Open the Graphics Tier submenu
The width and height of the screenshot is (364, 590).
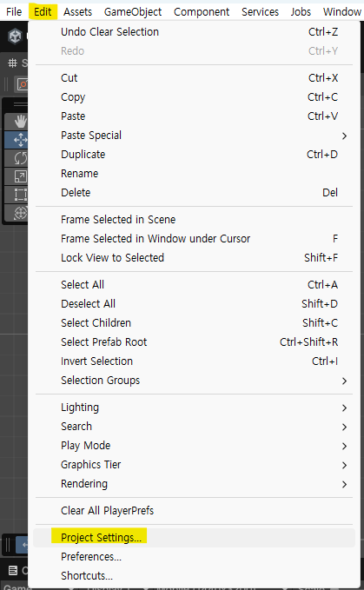[194, 465]
